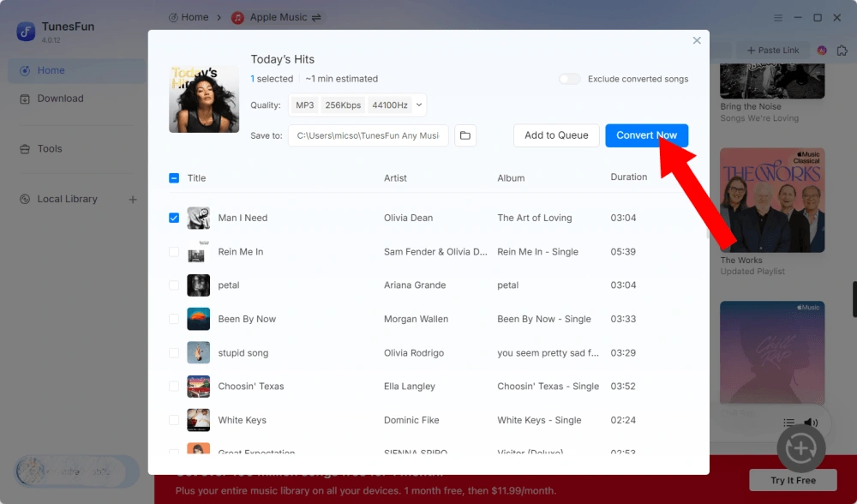
Task: Check the Been By Now checkbox
Action: coord(174,319)
